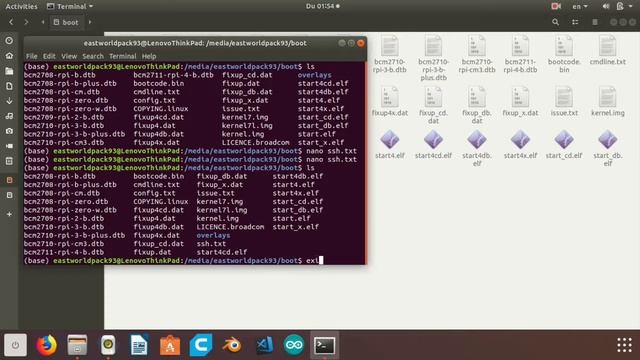
Task: Open the volume indicator in top bar
Action: pyautogui.click(x=606, y=6)
